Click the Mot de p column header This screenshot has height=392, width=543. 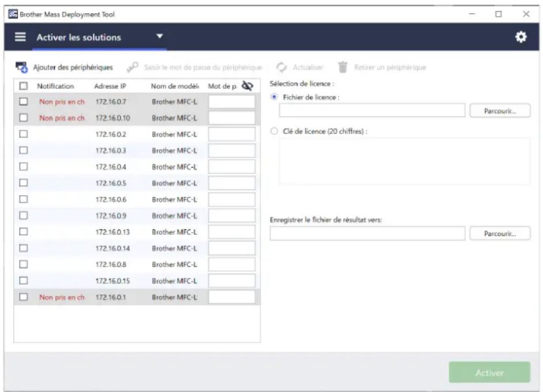222,86
